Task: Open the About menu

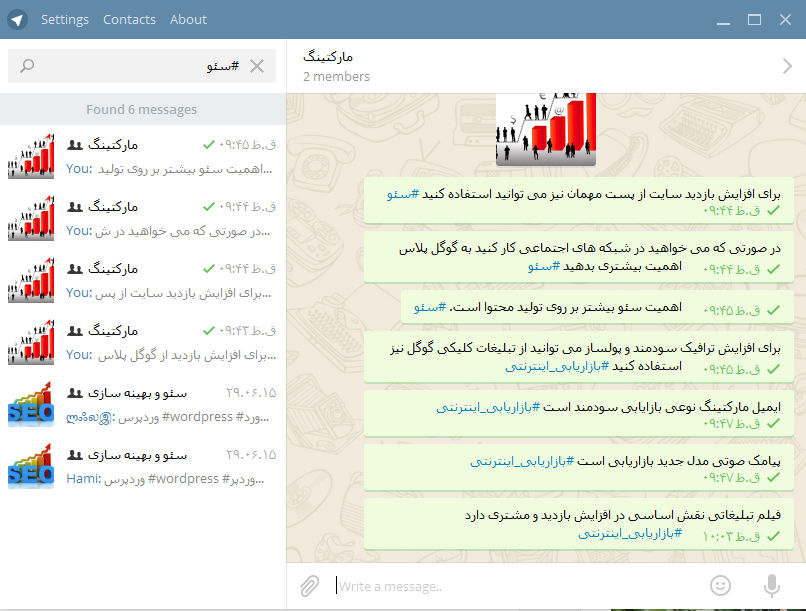Action: click(x=188, y=19)
